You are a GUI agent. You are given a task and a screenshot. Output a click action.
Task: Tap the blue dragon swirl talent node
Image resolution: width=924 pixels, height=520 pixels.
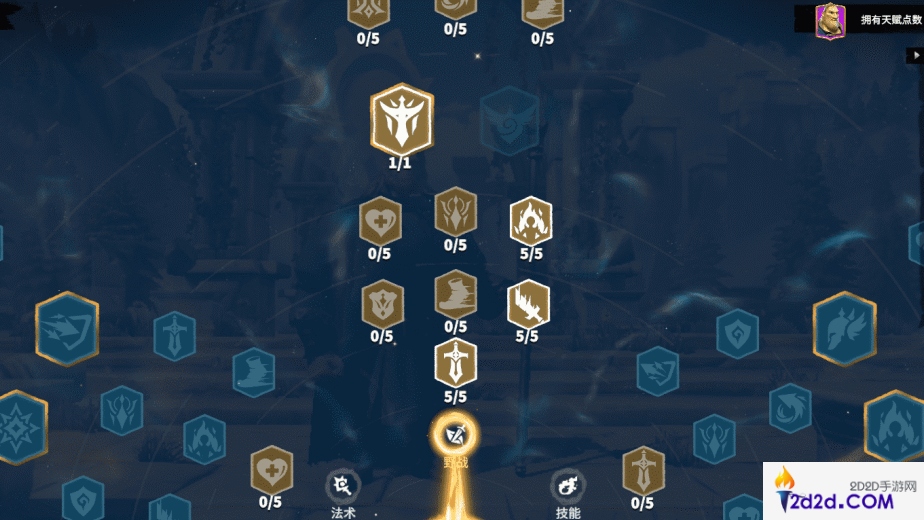point(790,408)
